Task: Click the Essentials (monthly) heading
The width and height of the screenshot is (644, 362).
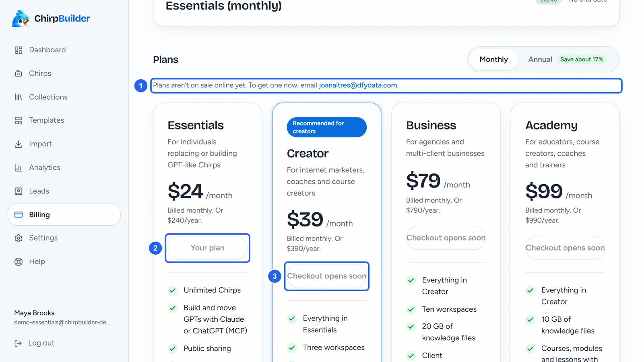Action: pyautogui.click(x=224, y=6)
